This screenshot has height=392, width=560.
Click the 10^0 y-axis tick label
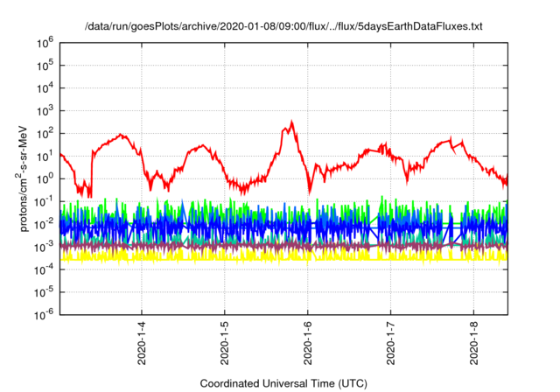click(45, 178)
